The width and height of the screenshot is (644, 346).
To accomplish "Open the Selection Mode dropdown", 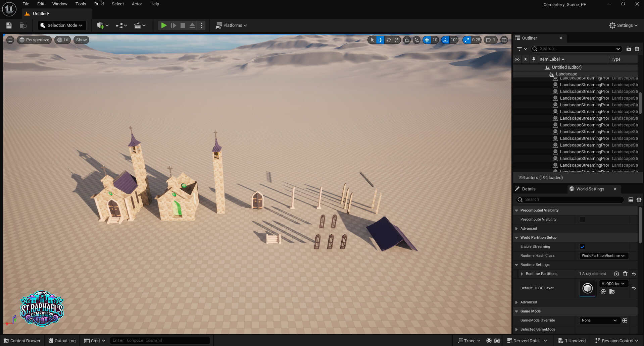I will click(62, 25).
